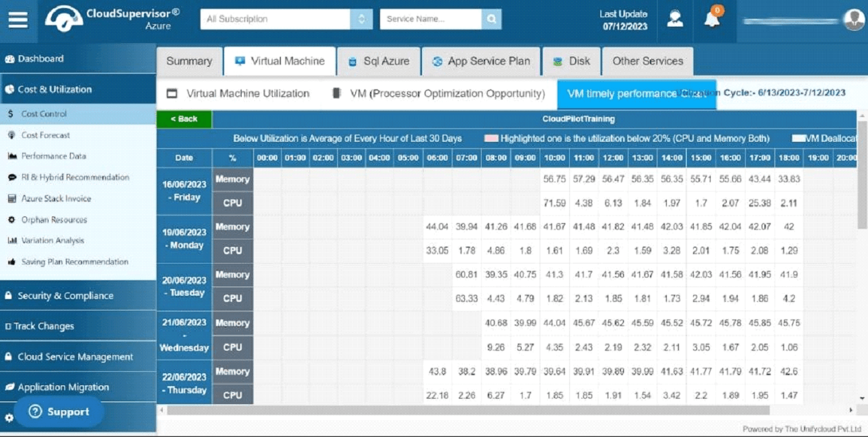Click the CloudSupervisor Azure logo
The image size is (868, 437).
[x=112, y=19]
